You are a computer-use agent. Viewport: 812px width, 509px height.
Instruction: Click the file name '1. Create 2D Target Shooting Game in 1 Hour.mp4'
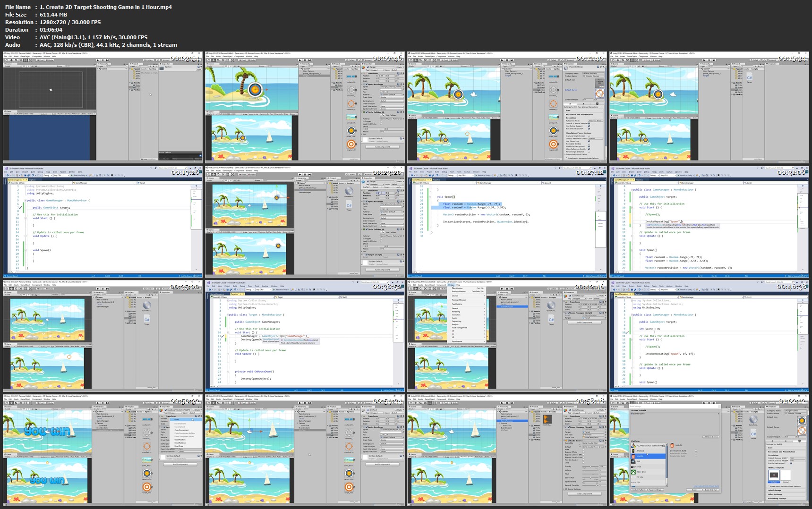pyautogui.click(x=106, y=7)
